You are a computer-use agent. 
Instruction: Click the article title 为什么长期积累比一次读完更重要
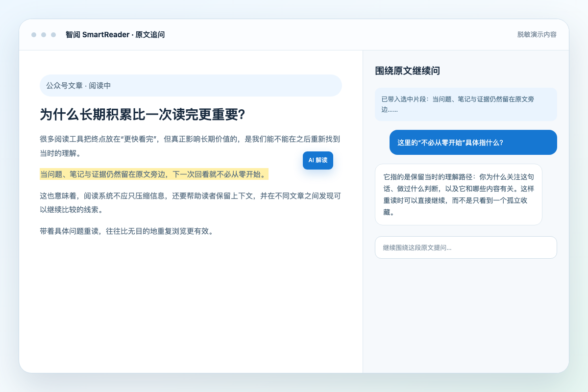[x=142, y=115]
